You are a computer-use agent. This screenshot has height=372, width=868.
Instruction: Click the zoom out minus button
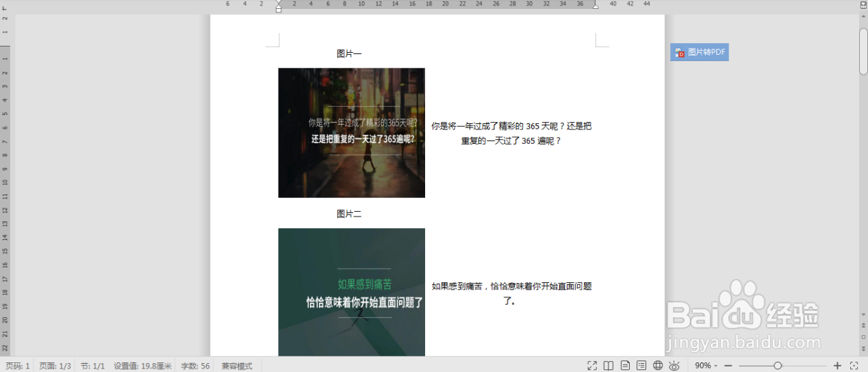pyautogui.click(x=728, y=366)
